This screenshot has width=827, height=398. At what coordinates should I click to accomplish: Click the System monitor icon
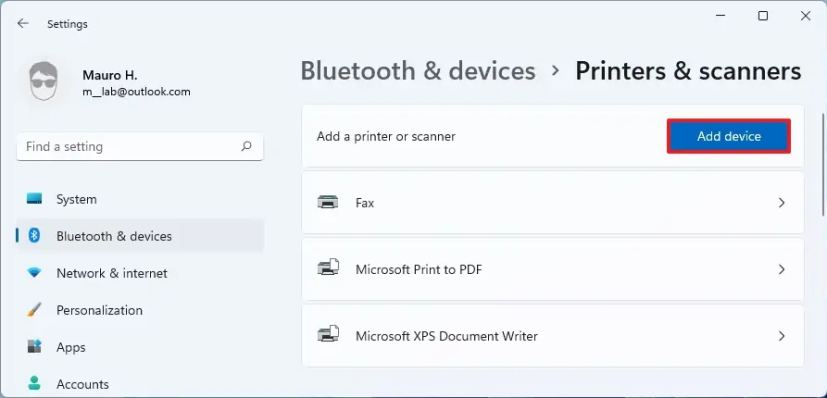34,199
